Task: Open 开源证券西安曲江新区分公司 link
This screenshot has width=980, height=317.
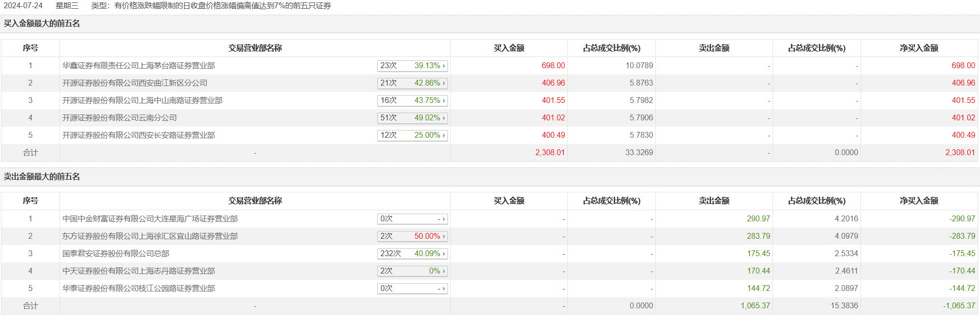Action: [134, 83]
